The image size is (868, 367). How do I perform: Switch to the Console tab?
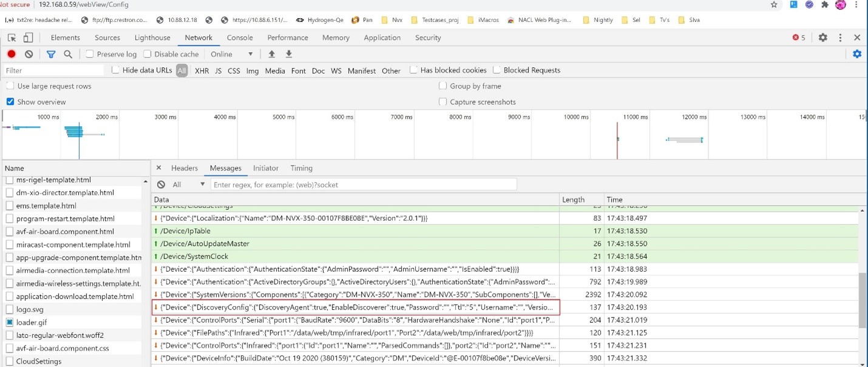tap(240, 38)
